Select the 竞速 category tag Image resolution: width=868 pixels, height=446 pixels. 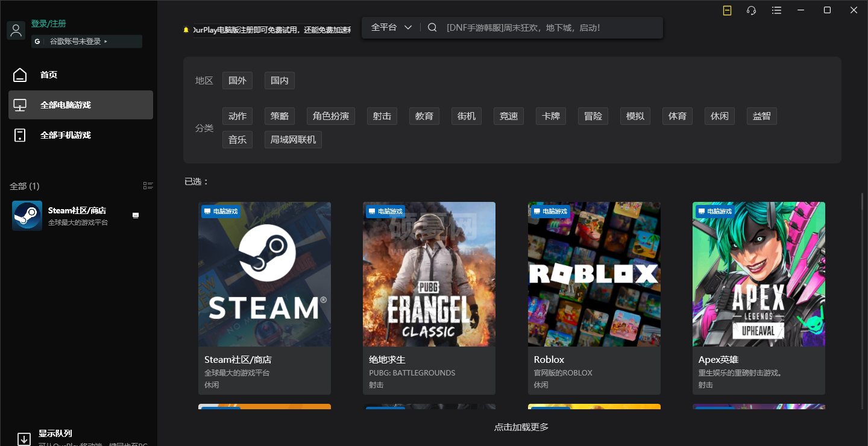[x=509, y=116]
